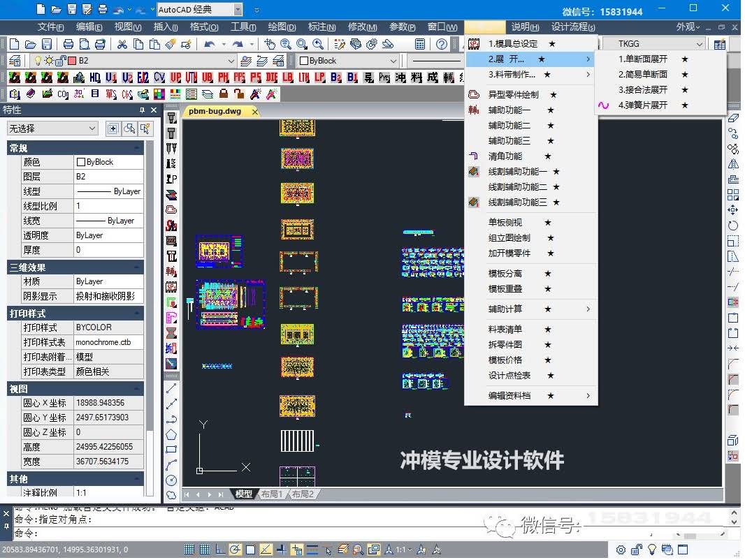The width and height of the screenshot is (745, 560).
Task: Open the AutoCAD 经典 workspace dropdown
Action: pyautogui.click(x=238, y=9)
